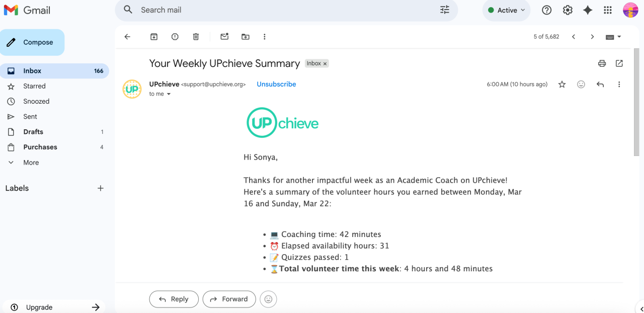
Task: Open the message More options menu
Action: tap(619, 85)
